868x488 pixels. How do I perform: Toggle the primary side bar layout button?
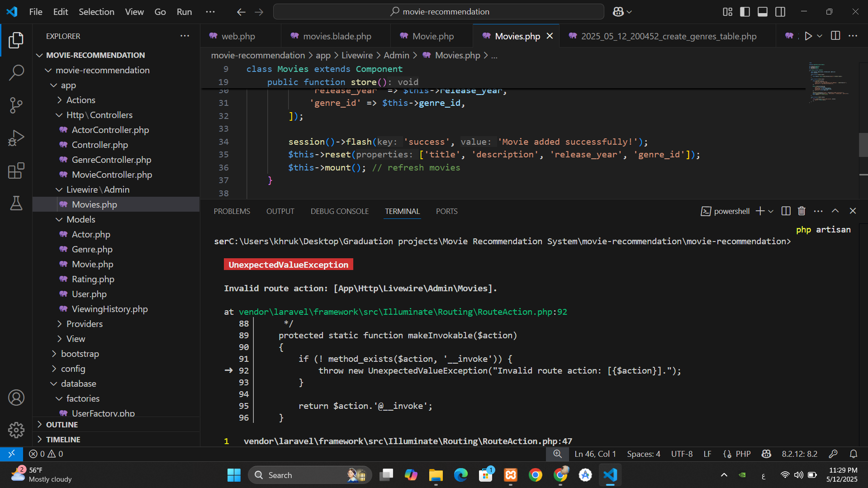pyautogui.click(x=745, y=12)
